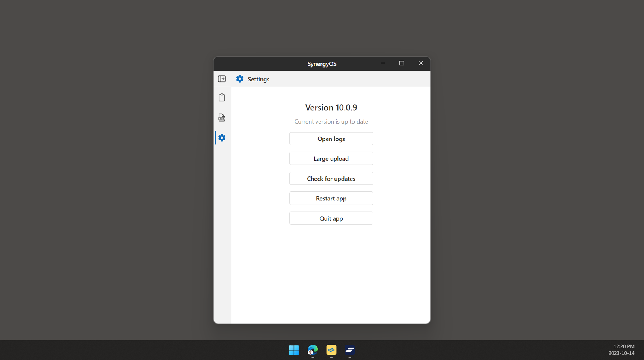Quit app button

pos(331,218)
